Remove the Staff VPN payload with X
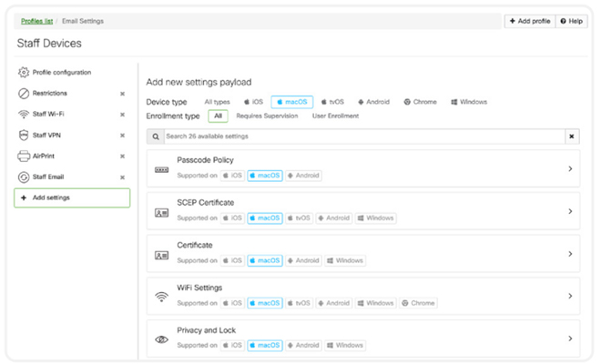601x364 pixels. coord(122,135)
